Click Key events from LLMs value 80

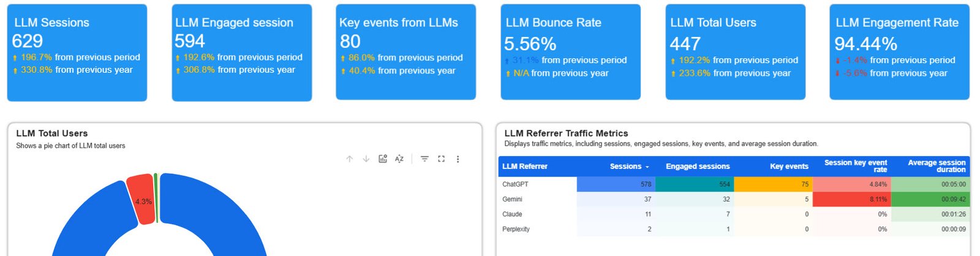350,42
